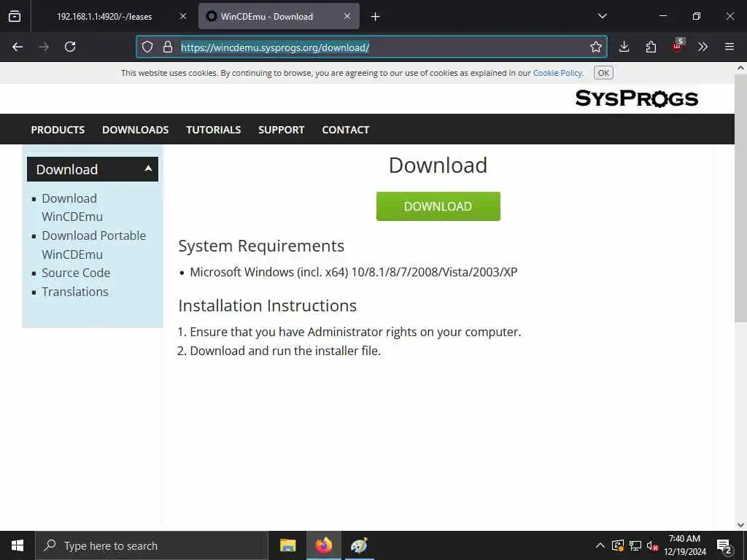Show site security padlock info
747x560 pixels.
pos(168,47)
